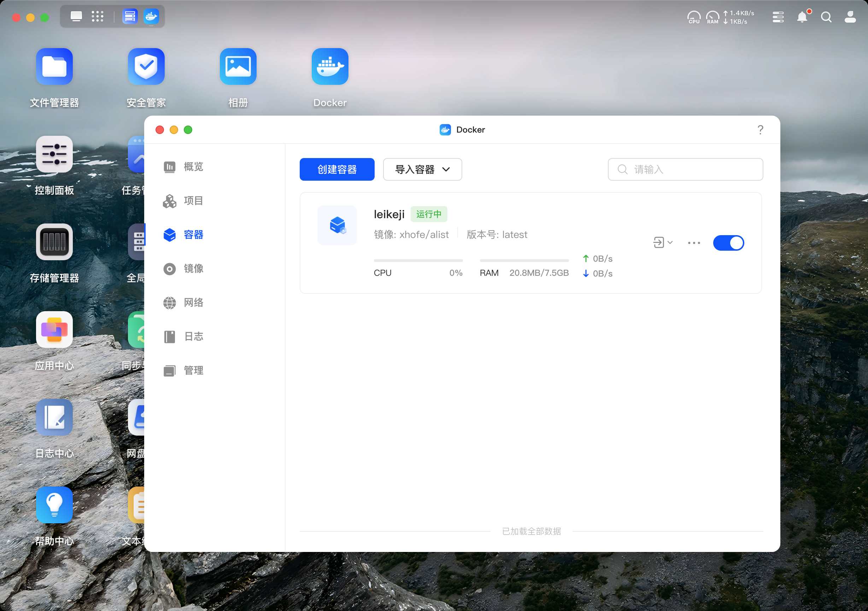This screenshot has width=868, height=611.
Task: Select 镜像 in the Docker sidebar
Action: click(193, 269)
